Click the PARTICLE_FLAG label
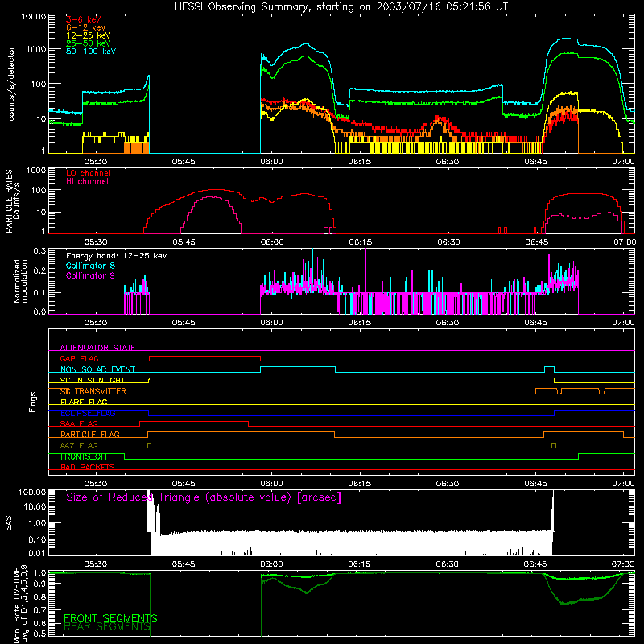 [x=90, y=434]
